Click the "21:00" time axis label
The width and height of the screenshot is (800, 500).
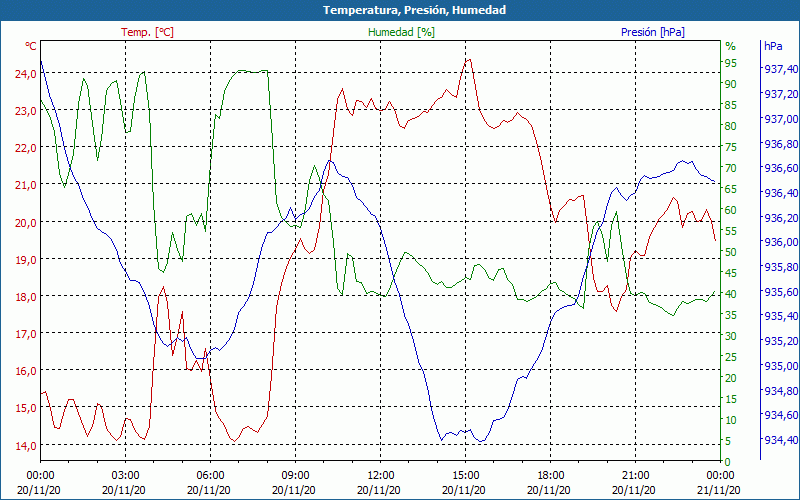click(x=635, y=476)
